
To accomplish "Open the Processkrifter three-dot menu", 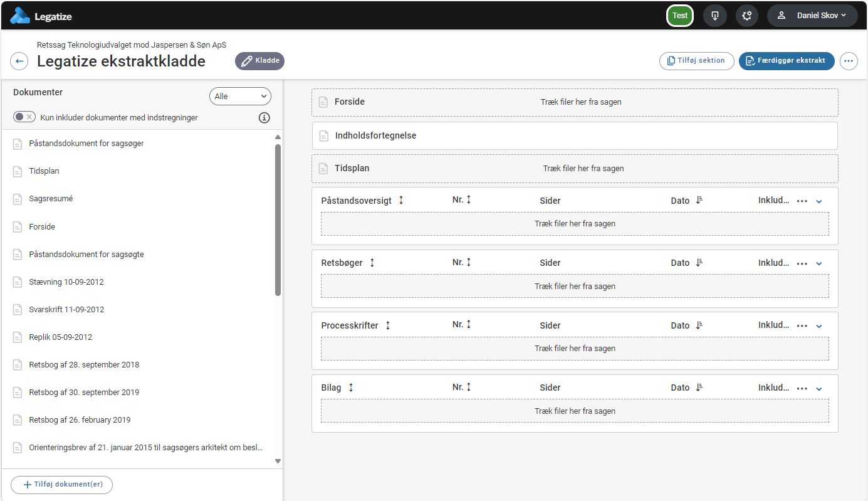I will (x=802, y=326).
